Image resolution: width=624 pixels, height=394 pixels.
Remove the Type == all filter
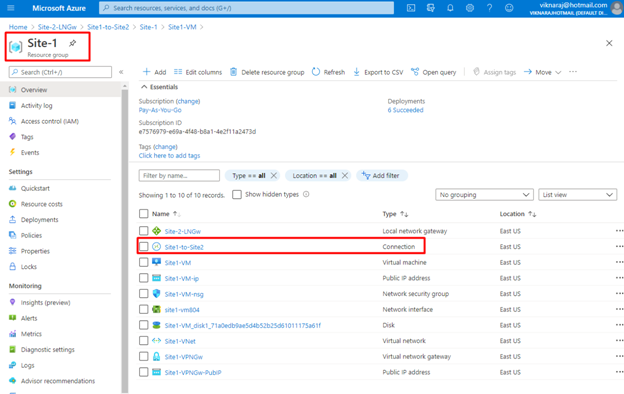click(273, 176)
